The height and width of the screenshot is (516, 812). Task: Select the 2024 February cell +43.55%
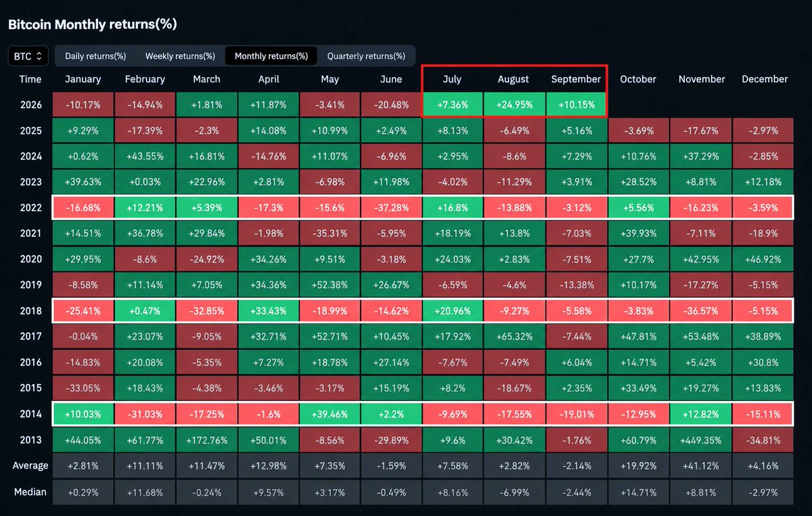[x=145, y=156]
